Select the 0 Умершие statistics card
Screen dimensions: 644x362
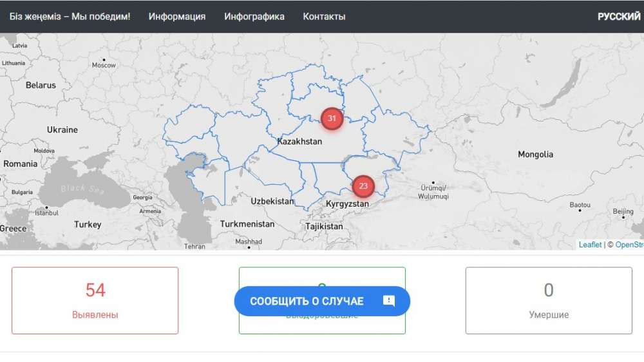click(549, 301)
